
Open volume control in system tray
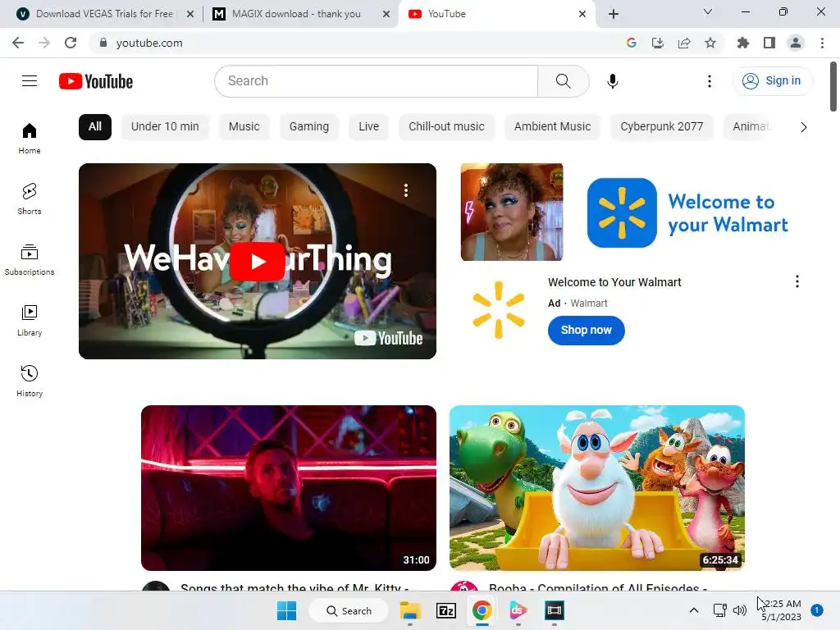point(740,610)
